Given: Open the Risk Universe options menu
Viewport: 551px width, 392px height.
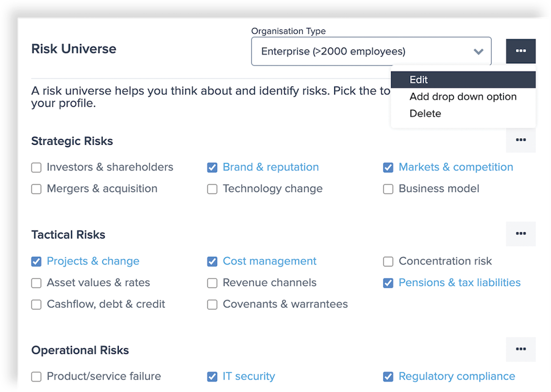Looking at the screenshot, I should pos(521,51).
